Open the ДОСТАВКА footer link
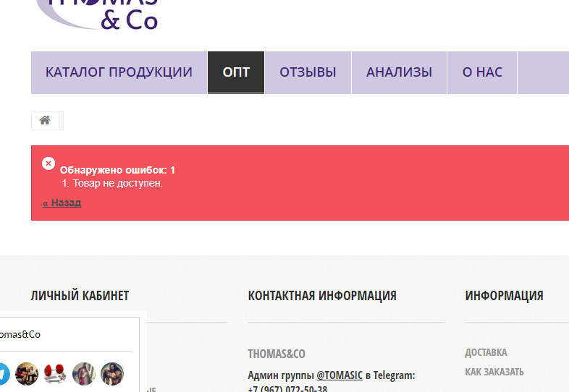The width and height of the screenshot is (569, 392). (x=486, y=352)
